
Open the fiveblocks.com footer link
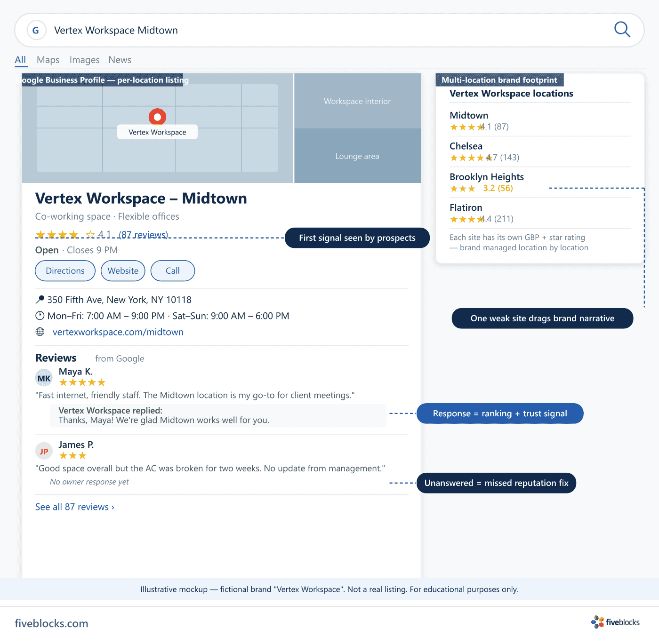[51, 623]
